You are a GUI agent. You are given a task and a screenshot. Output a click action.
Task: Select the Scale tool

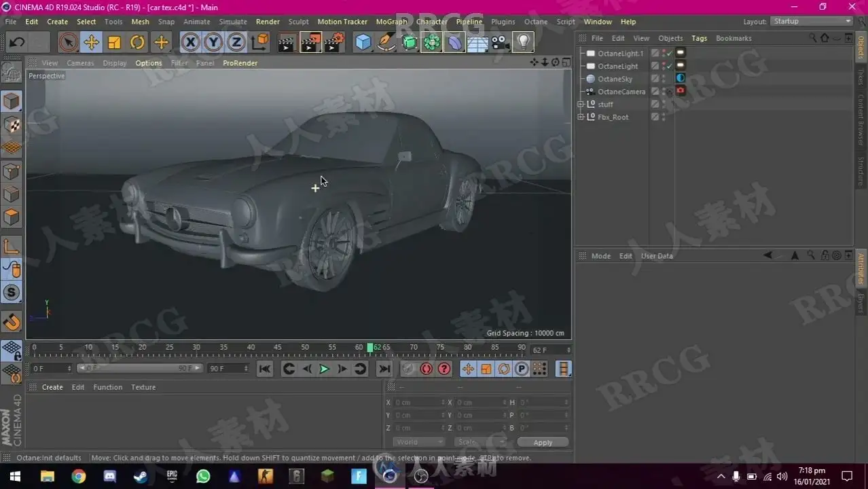pos(114,43)
